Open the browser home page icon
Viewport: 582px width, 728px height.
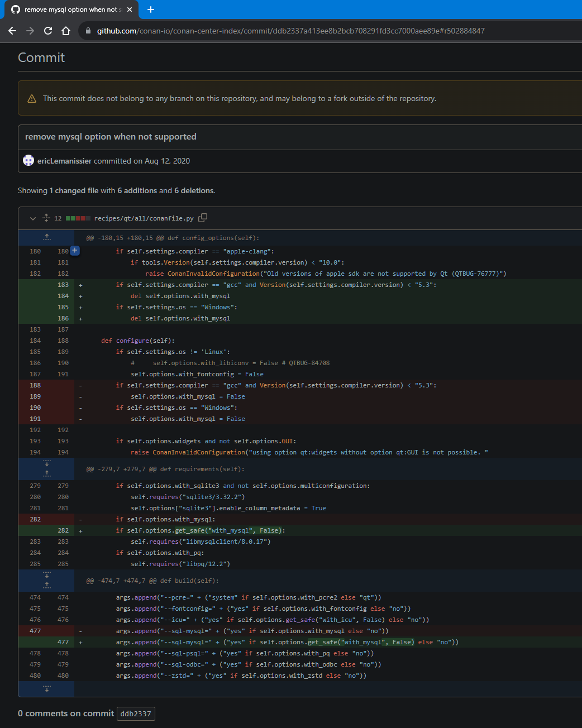click(x=65, y=31)
